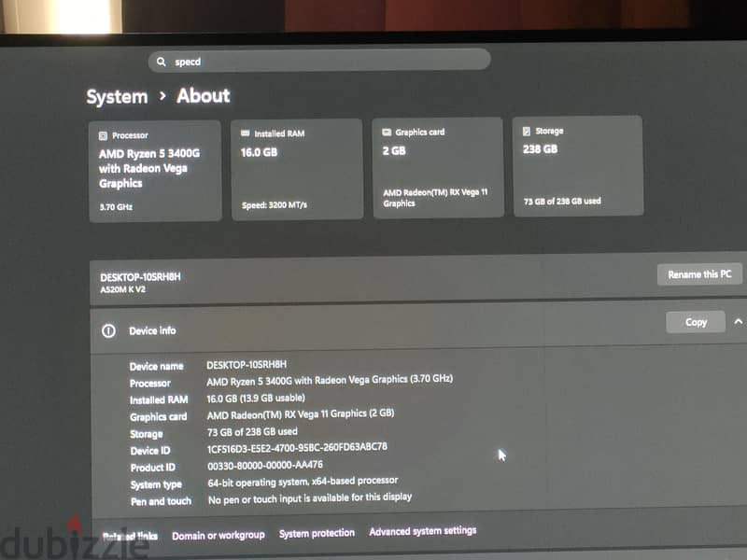
Task: Select AMD Radeon(TM) RX Vega 11 card text
Action: point(435,198)
